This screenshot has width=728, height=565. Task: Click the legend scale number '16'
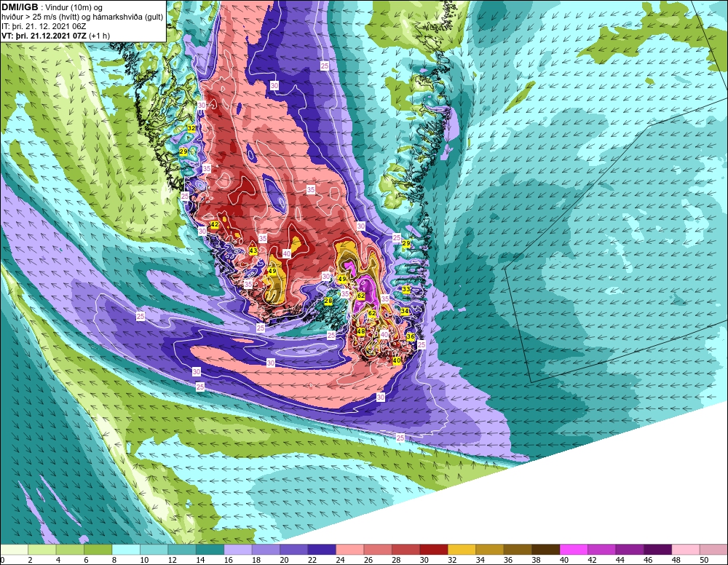pos(229,560)
